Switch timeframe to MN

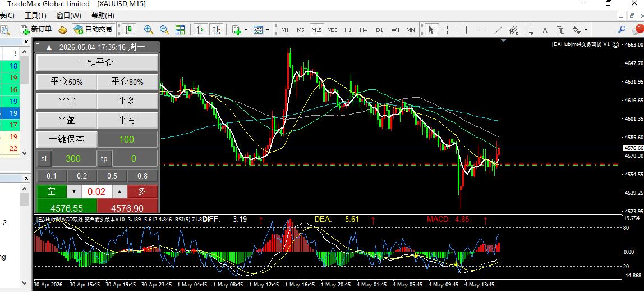coord(410,30)
